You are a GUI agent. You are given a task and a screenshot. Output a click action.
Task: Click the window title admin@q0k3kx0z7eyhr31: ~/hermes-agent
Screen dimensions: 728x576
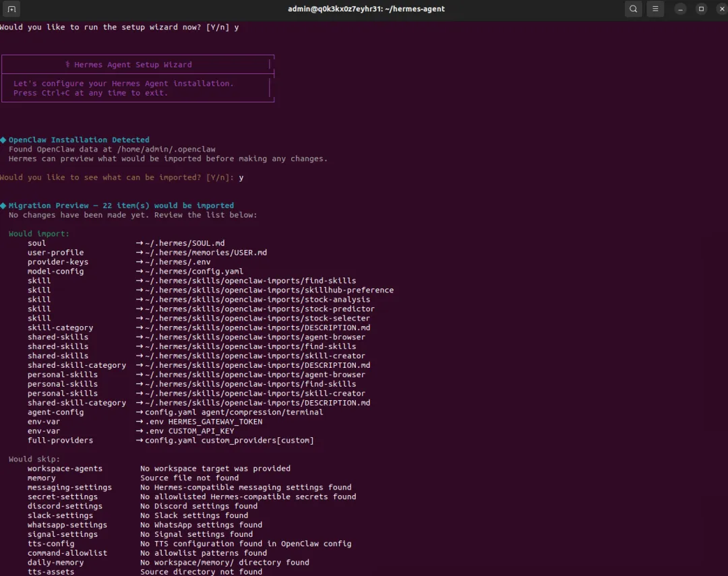[366, 9]
